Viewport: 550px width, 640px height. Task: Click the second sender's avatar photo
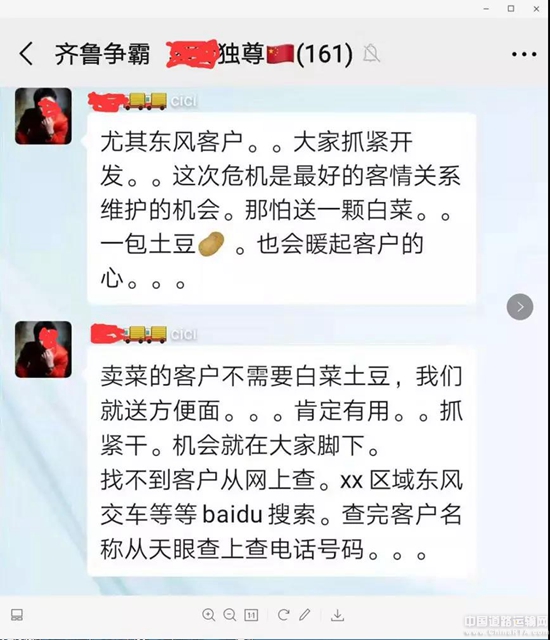(x=43, y=349)
